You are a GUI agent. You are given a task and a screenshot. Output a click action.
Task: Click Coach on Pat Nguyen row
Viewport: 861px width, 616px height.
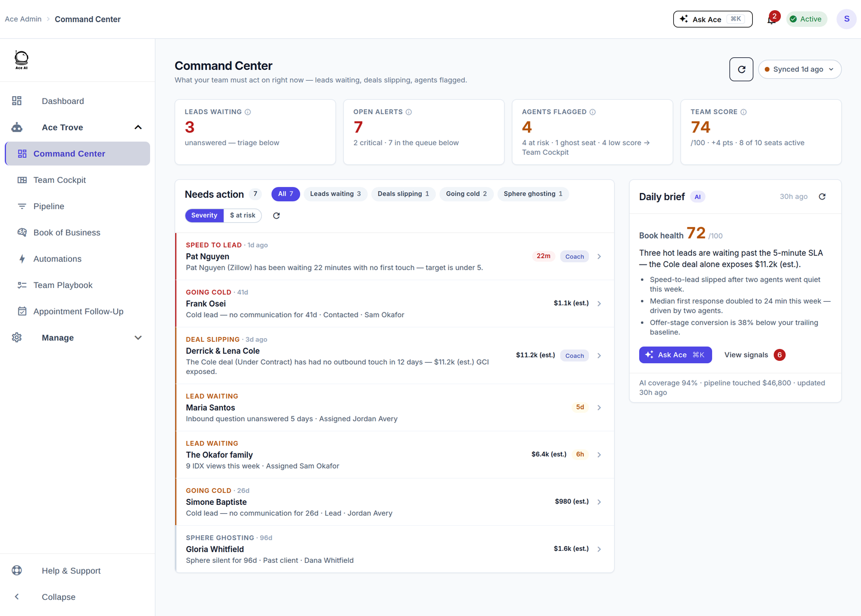coord(575,256)
